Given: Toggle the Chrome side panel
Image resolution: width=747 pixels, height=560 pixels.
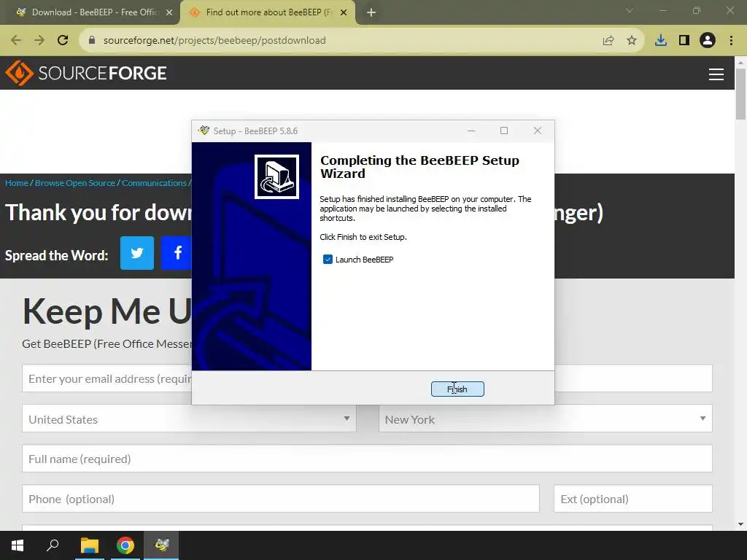Looking at the screenshot, I should point(684,41).
